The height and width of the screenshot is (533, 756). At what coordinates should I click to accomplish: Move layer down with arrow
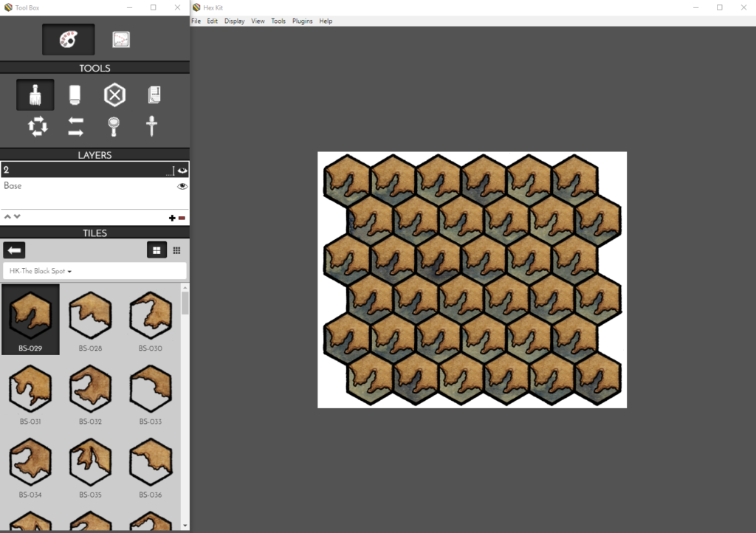click(18, 217)
